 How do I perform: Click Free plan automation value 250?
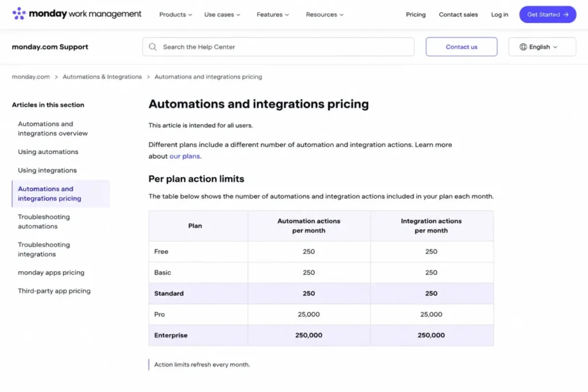point(308,251)
